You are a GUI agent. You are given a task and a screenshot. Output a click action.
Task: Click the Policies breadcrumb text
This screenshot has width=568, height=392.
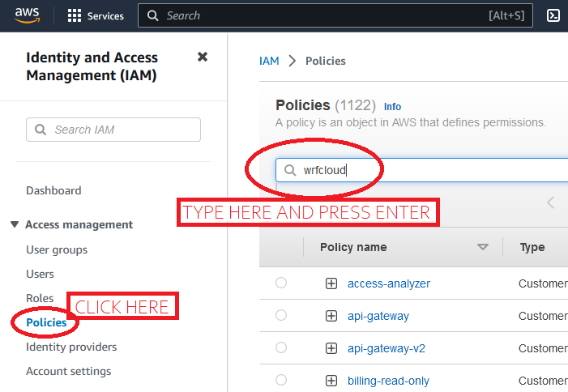click(325, 61)
